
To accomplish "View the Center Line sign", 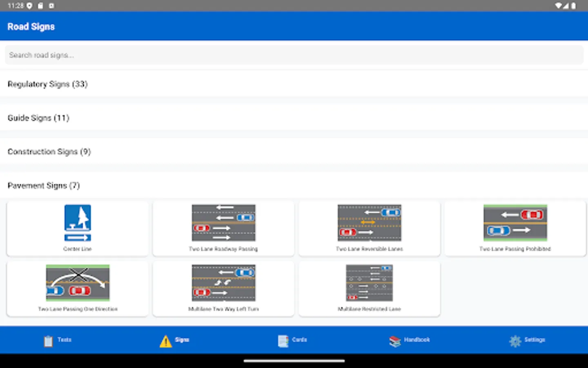I will [77, 228].
